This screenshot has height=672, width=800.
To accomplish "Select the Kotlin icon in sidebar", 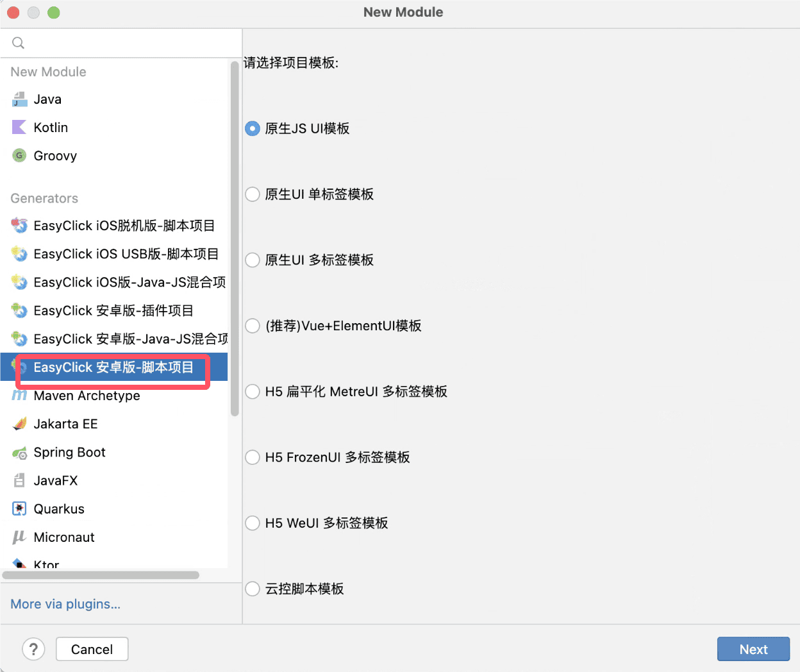I will (x=20, y=128).
